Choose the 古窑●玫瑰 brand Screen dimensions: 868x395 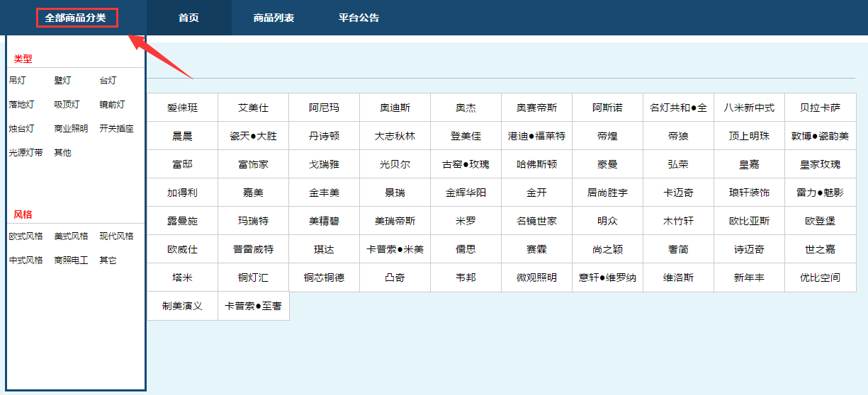click(x=466, y=164)
